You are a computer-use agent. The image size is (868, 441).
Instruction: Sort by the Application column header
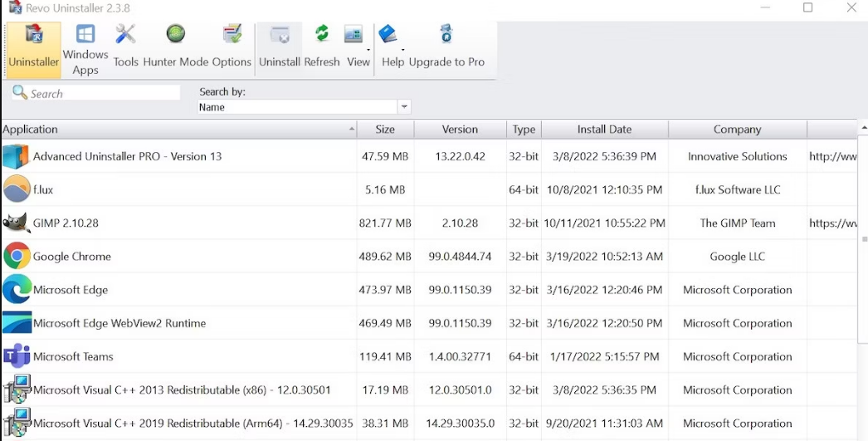(x=178, y=130)
